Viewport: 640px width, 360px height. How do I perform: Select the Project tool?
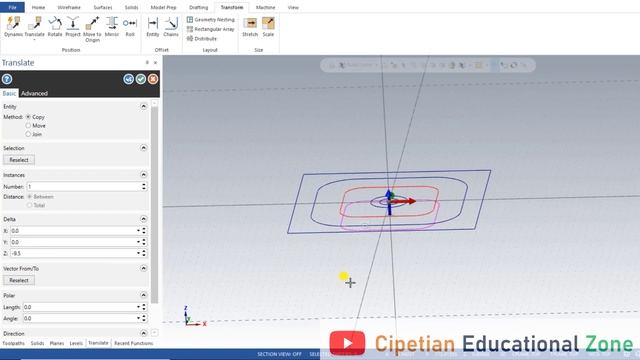(x=73, y=27)
